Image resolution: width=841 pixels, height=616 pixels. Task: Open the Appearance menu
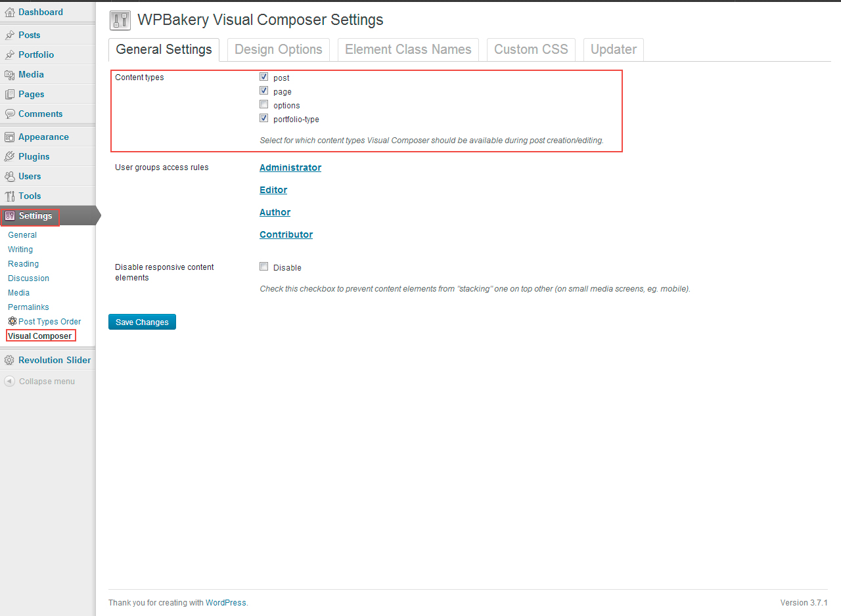tap(43, 137)
